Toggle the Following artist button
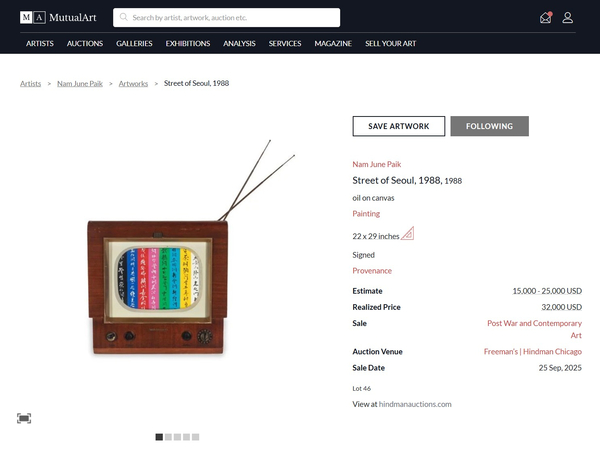Image resolution: width=600 pixels, height=451 pixels. [489, 126]
